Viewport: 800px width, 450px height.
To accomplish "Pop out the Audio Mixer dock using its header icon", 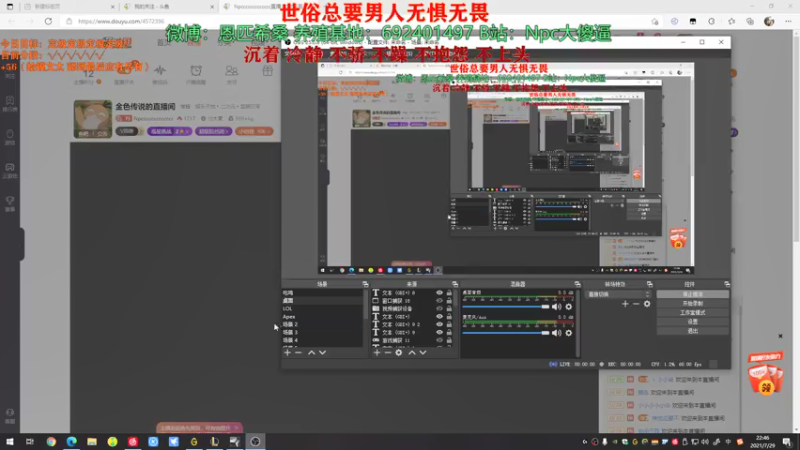I will pyautogui.click(x=577, y=284).
